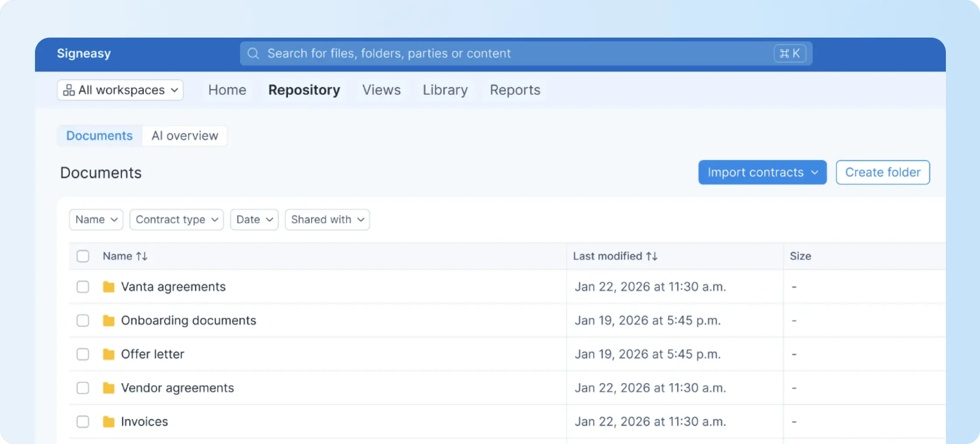
Task: Open the Vanta agreements folder name
Action: (x=173, y=287)
